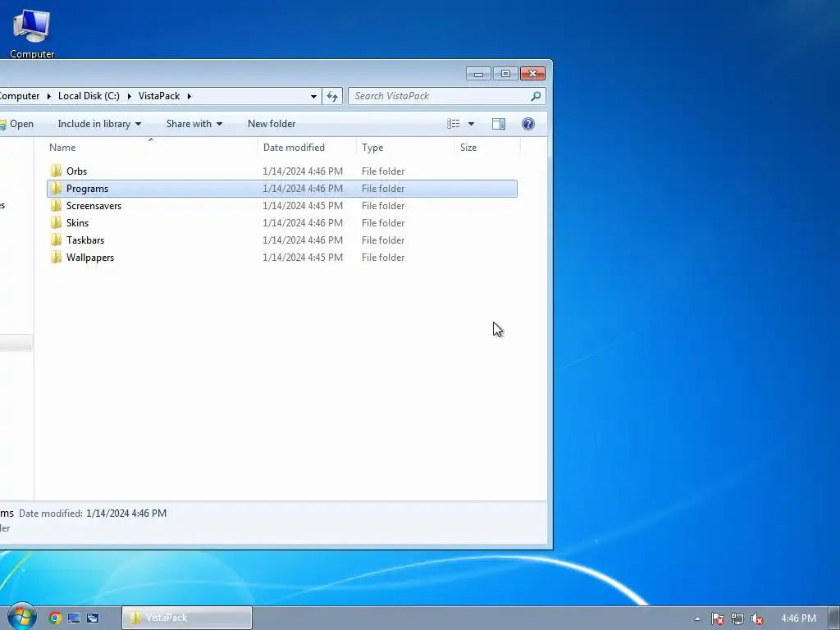Click the Programs folder icon
Screen dimensions: 840x630
(x=57, y=188)
